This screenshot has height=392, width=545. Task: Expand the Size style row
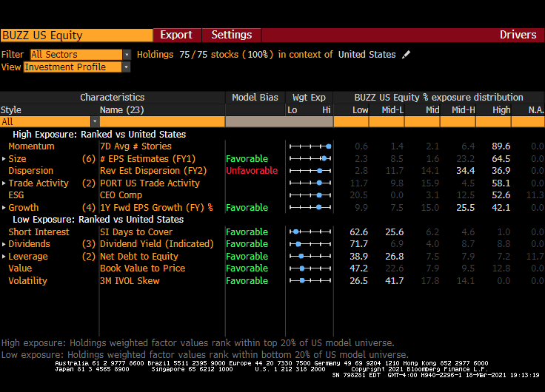(4, 159)
